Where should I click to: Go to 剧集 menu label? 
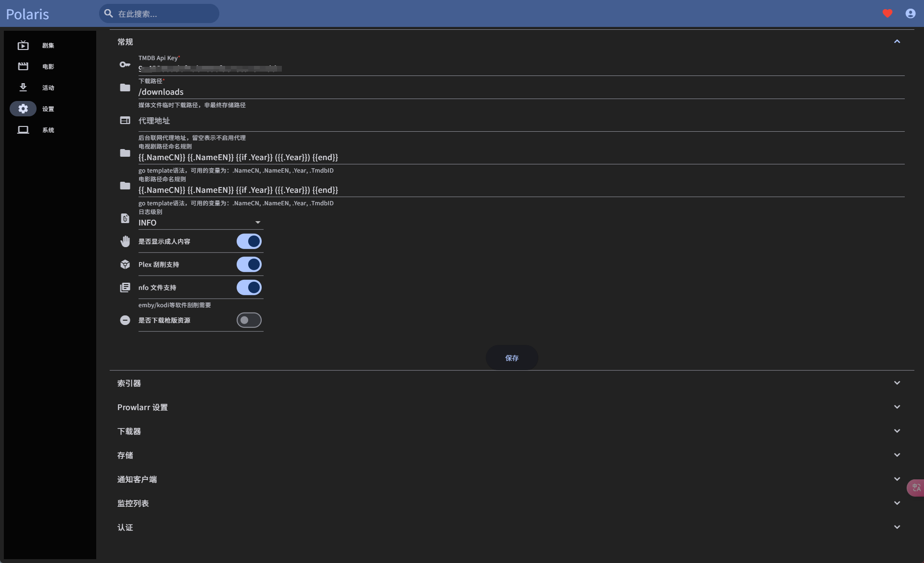pos(48,46)
